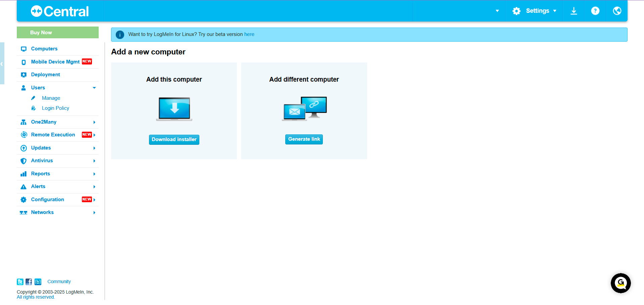Image resolution: width=644 pixels, height=305 pixels.
Task: Expand the Reports submenu arrow
Action: [94, 174]
